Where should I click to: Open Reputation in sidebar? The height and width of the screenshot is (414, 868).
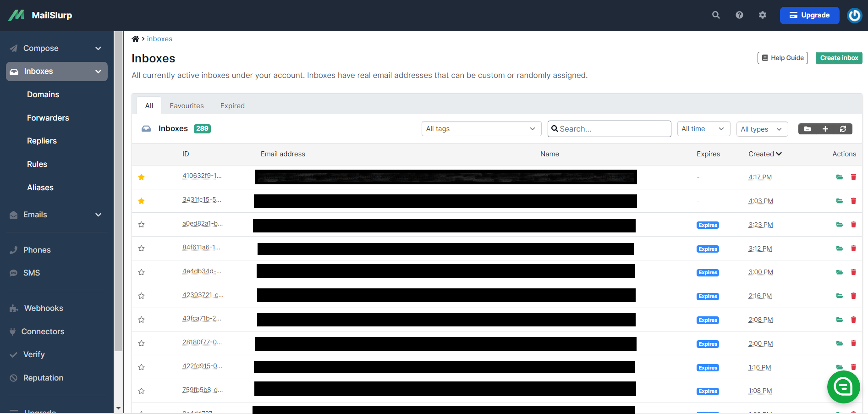pos(43,378)
